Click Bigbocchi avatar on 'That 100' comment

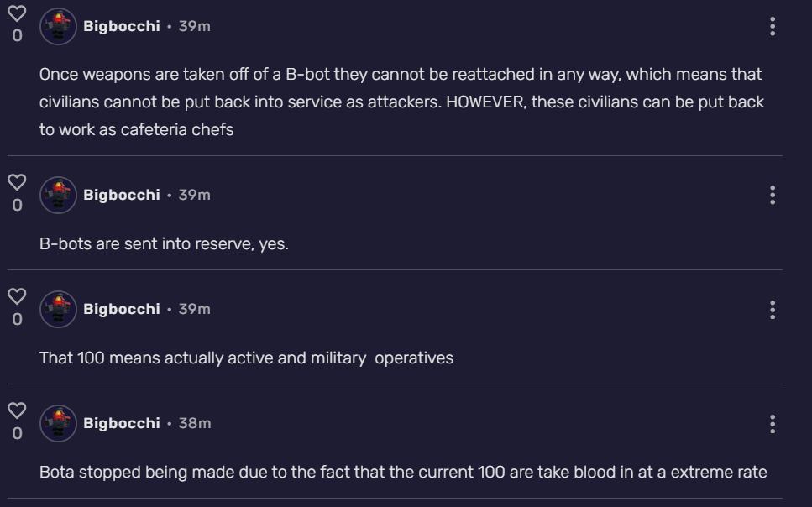point(59,309)
